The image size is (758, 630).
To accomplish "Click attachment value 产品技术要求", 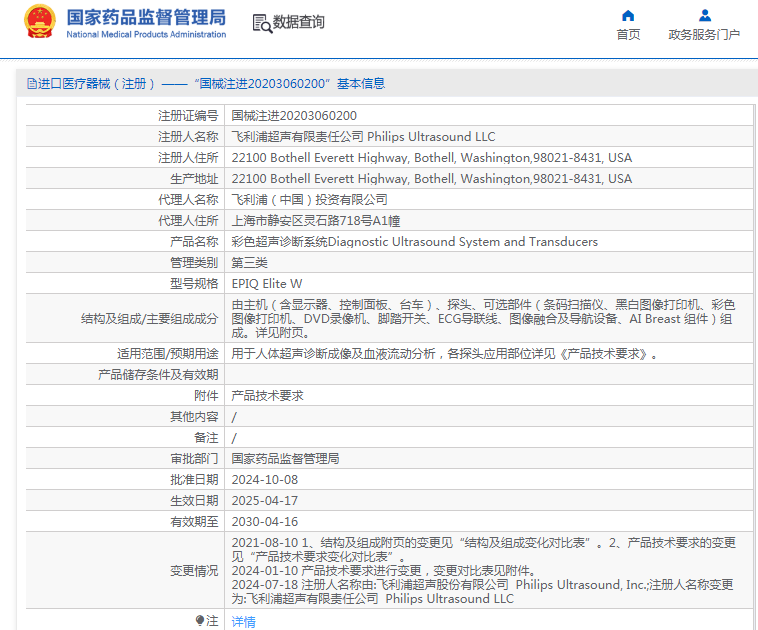I will [267, 396].
